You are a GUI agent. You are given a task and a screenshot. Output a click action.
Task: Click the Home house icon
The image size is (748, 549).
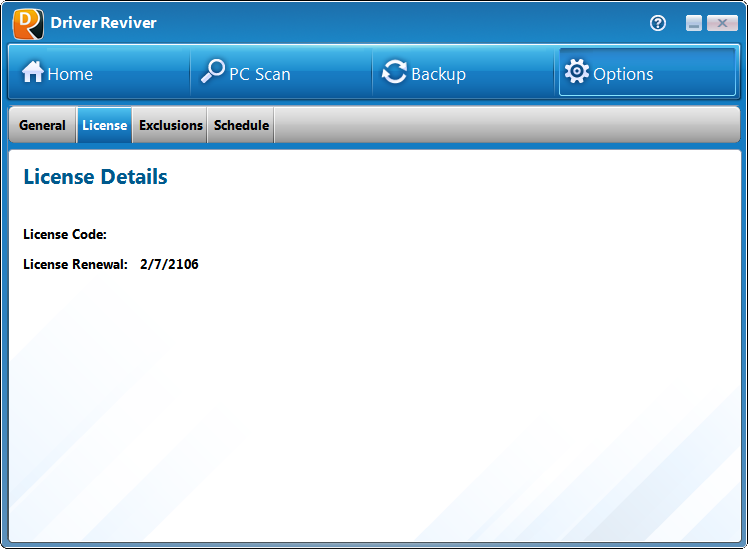click(32, 72)
